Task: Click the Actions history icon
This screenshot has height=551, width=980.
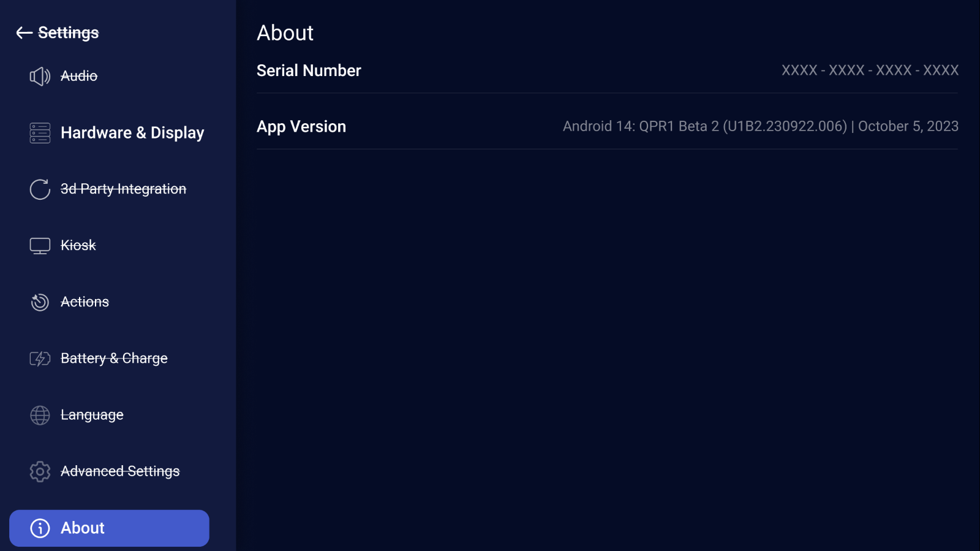Action: (40, 302)
